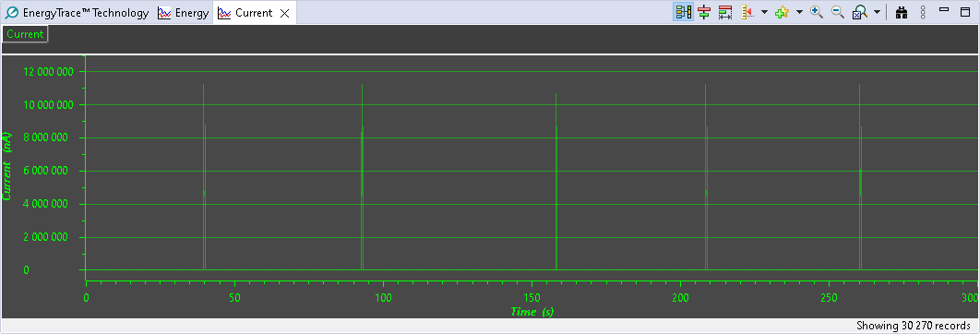Open the Measurement Marker dropdown arrow
Viewport: 980px width, 334px height.
(764, 12)
